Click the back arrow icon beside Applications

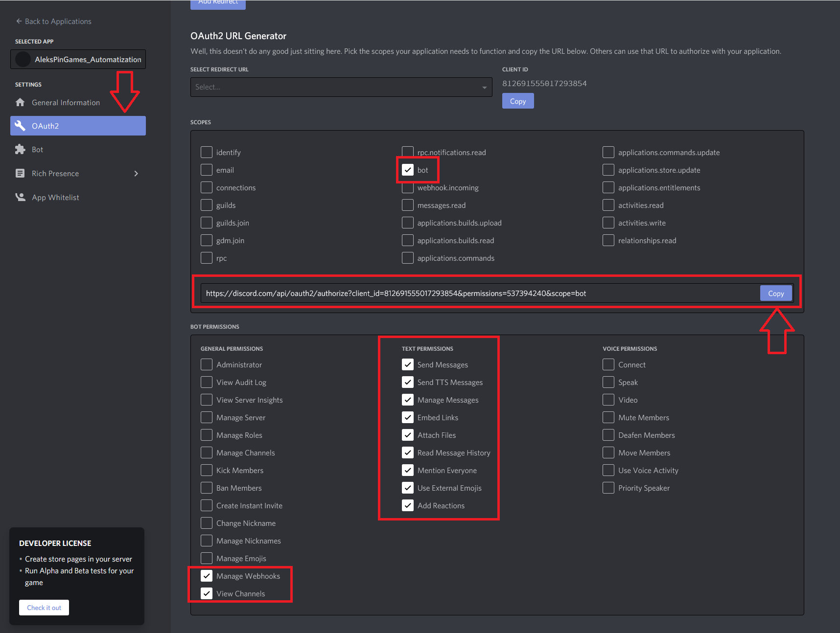(x=19, y=21)
